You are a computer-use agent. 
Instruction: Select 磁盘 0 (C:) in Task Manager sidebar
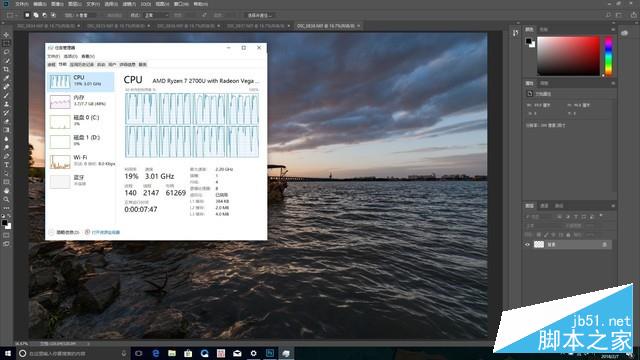81,121
